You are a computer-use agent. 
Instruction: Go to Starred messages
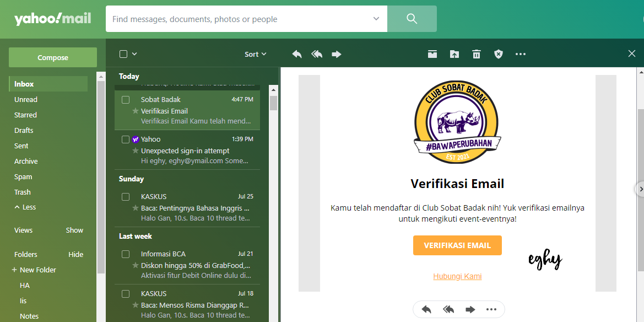[x=25, y=115]
